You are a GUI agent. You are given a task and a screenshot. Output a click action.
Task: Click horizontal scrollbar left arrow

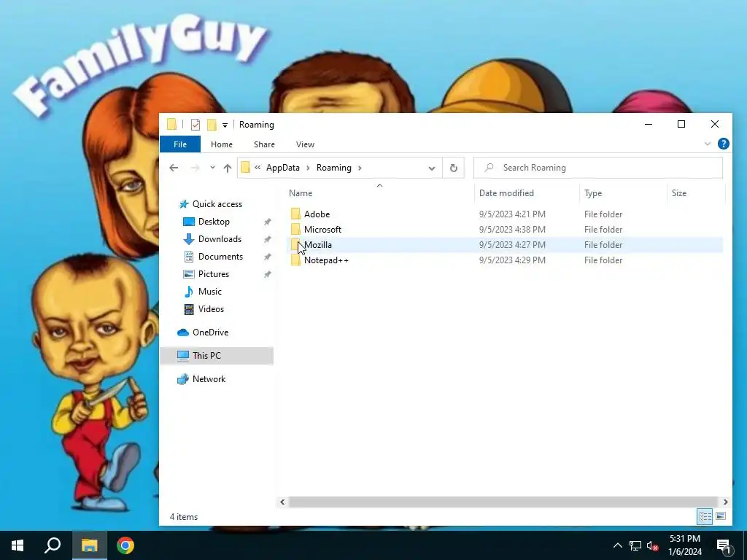(x=282, y=502)
